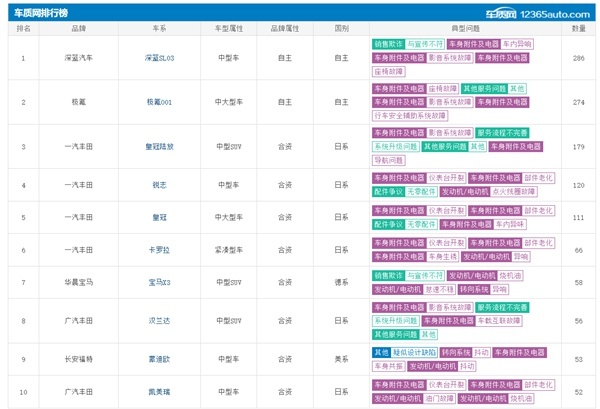Click the 数量 column header
The image size is (600, 409).
pos(579,28)
